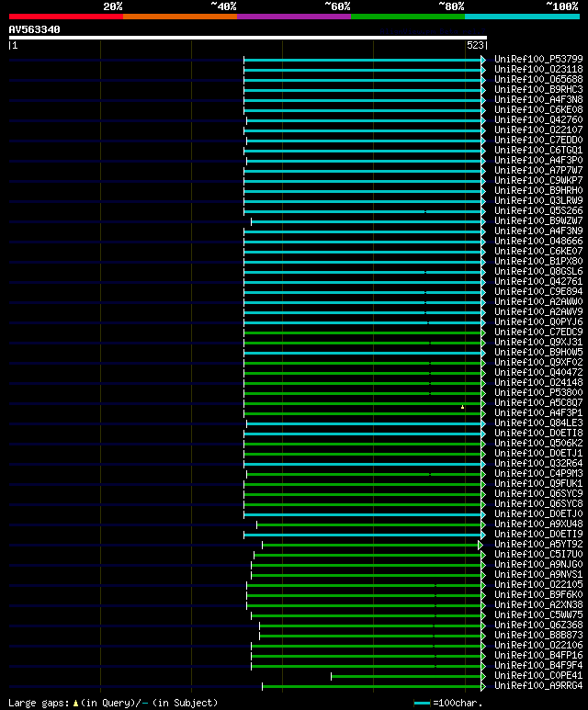588x710 pixels.
Task: Click the arrowhead at end of UniRef100_A9RRG4 bar
Action: [483, 686]
